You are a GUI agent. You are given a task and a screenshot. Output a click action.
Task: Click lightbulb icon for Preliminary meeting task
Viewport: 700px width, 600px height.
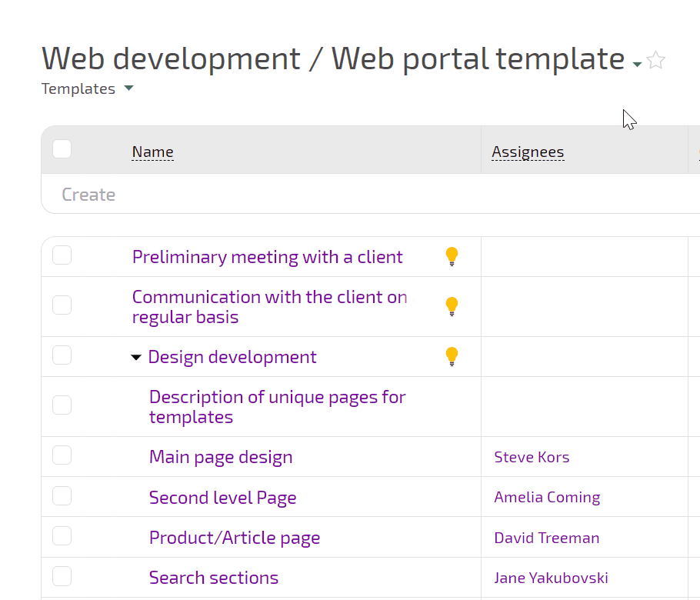point(452,257)
